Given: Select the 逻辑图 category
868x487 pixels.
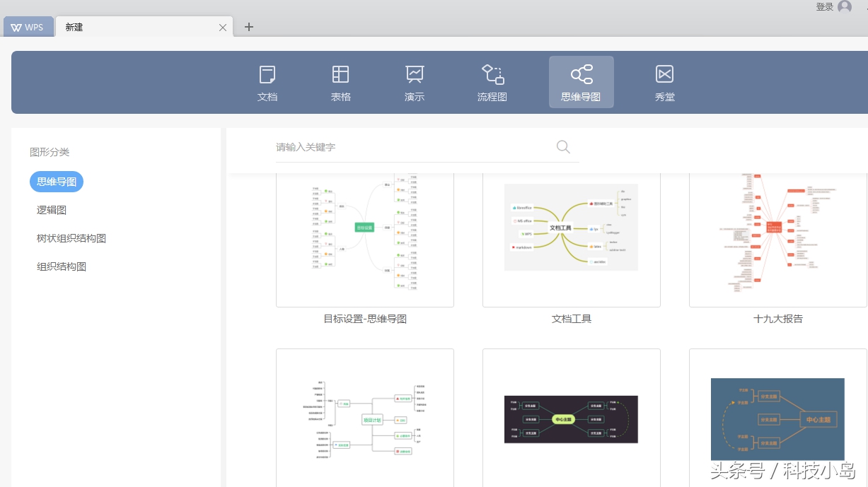Looking at the screenshot, I should (x=51, y=210).
